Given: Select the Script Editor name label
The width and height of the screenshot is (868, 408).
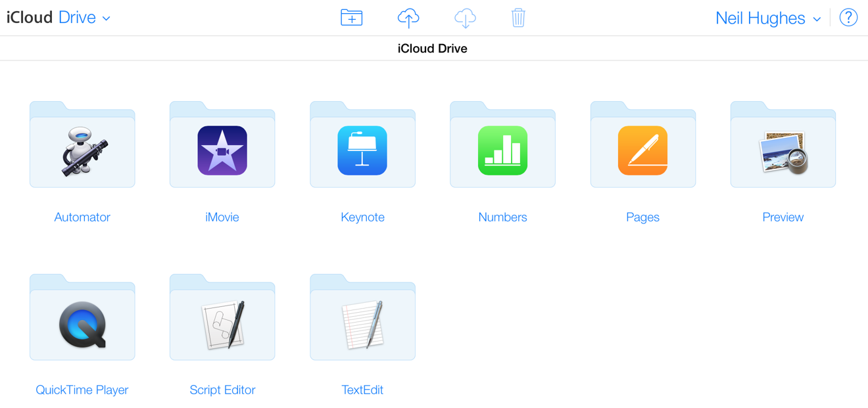Looking at the screenshot, I should [222, 390].
